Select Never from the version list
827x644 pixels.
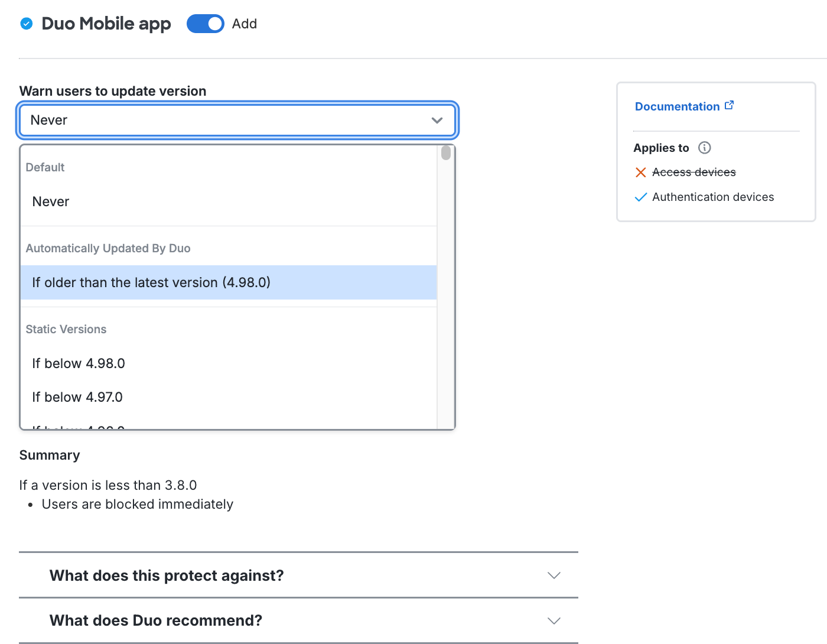coord(51,201)
